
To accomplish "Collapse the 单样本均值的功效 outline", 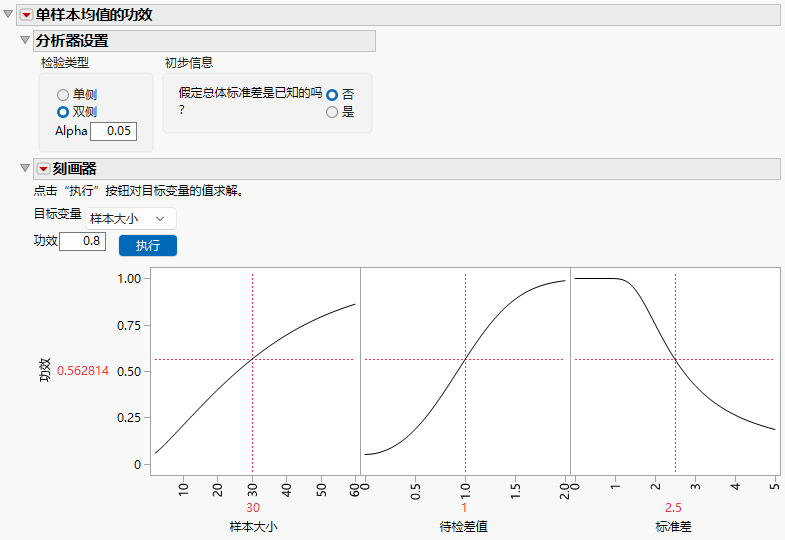I will click(x=8, y=14).
